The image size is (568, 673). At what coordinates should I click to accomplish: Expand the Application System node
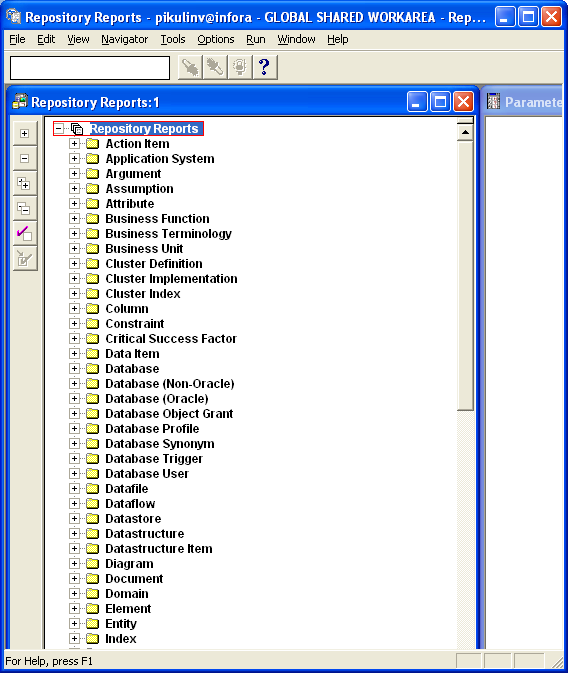tap(74, 159)
